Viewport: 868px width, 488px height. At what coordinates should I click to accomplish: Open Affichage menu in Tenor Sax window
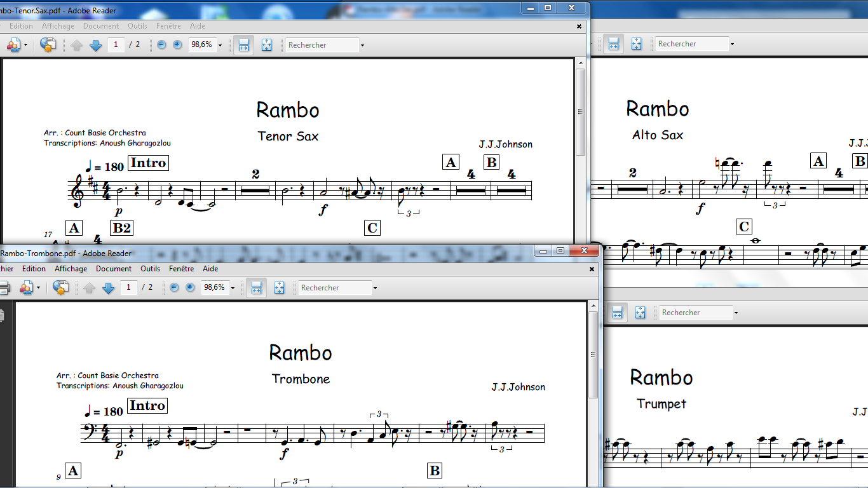[x=58, y=26]
